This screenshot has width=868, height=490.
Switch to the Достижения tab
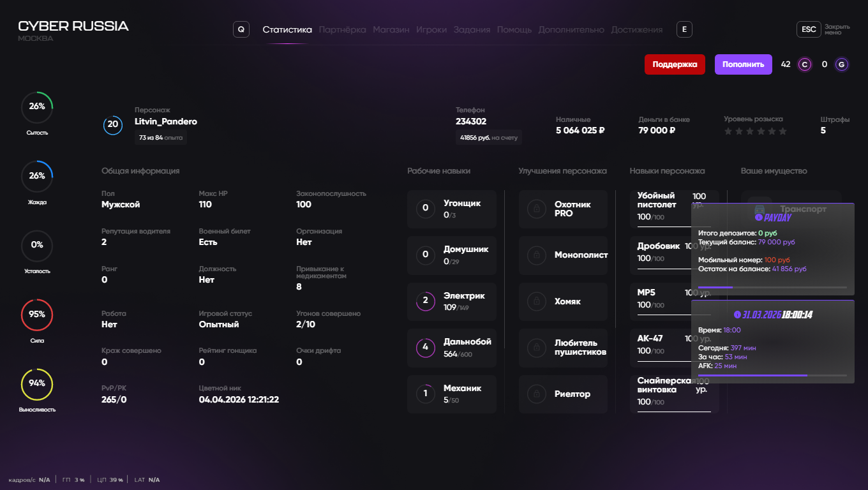(x=636, y=29)
